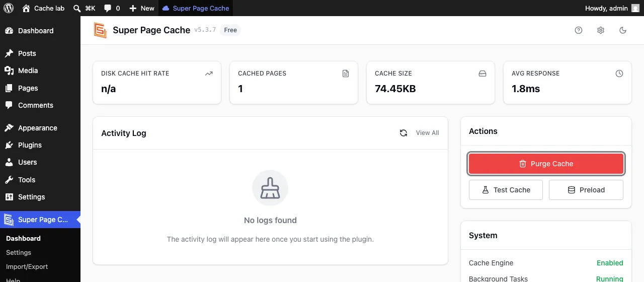This screenshot has height=282, width=644.
Task: Click the Cache Size drive icon
Action: [482, 74]
